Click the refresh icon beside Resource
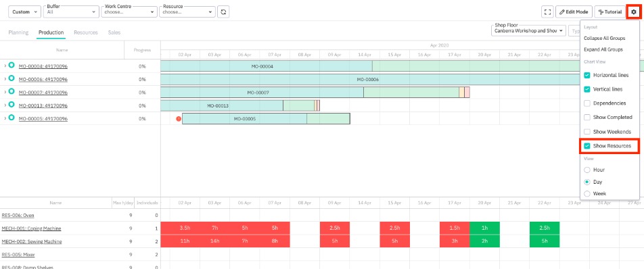The image size is (644, 269). click(x=223, y=12)
